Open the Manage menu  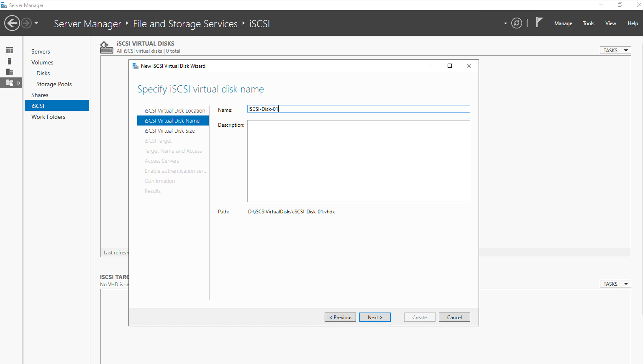click(563, 23)
